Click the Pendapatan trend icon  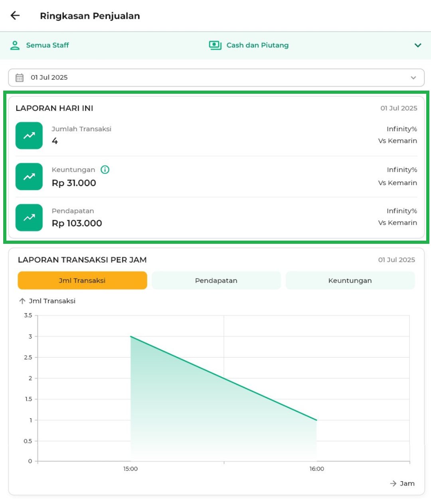pos(29,217)
